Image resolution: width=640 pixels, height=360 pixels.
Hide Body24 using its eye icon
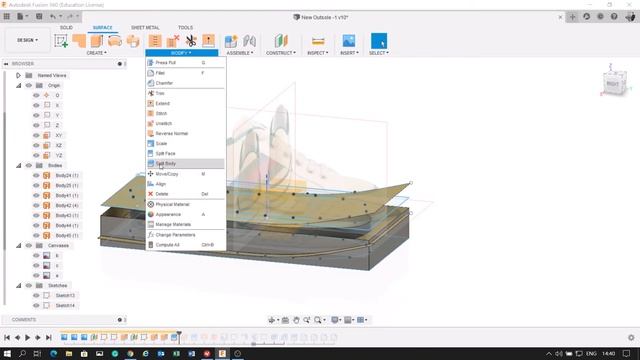click(36, 176)
